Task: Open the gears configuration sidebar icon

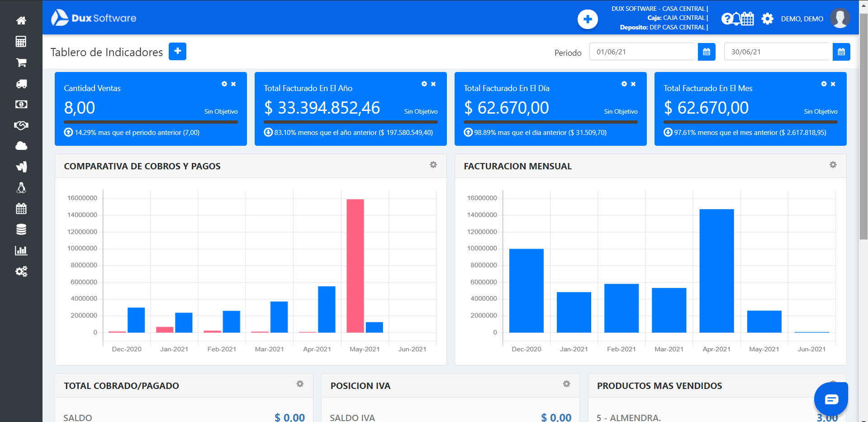Action: (x=21, y=272)
